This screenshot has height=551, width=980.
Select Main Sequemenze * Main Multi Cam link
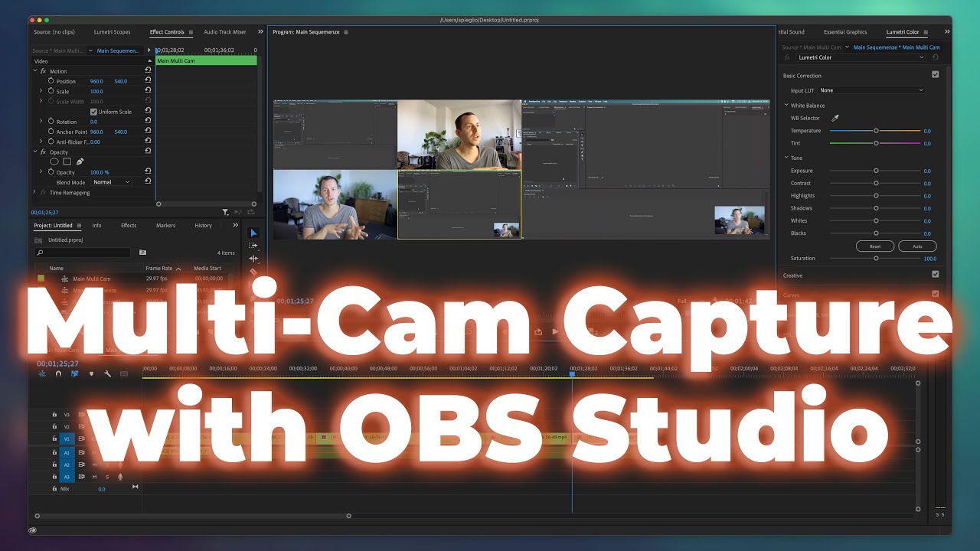(x=897, y=47)
